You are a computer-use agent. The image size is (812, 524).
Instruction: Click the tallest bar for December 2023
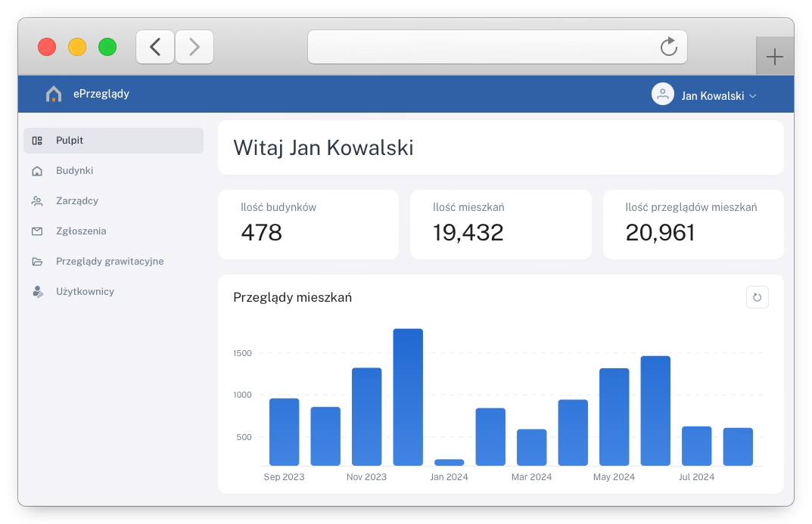(408, 397)
